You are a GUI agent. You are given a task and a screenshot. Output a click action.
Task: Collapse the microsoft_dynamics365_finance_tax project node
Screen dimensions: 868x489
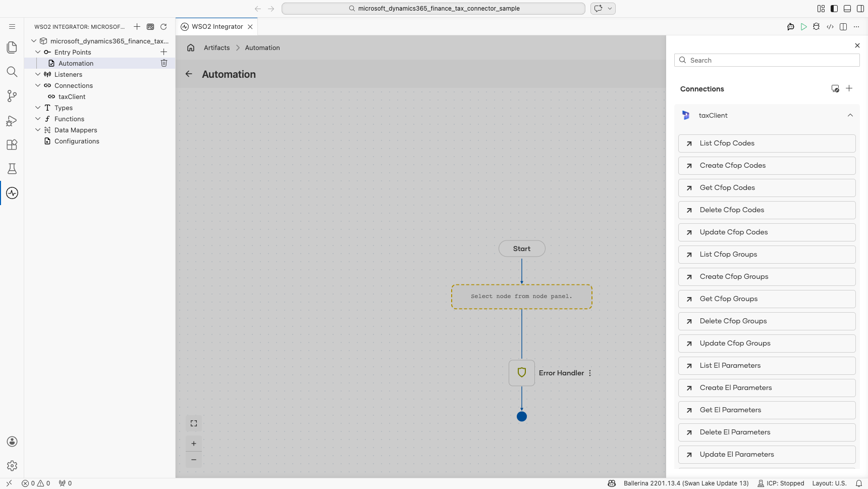(34, 41)
